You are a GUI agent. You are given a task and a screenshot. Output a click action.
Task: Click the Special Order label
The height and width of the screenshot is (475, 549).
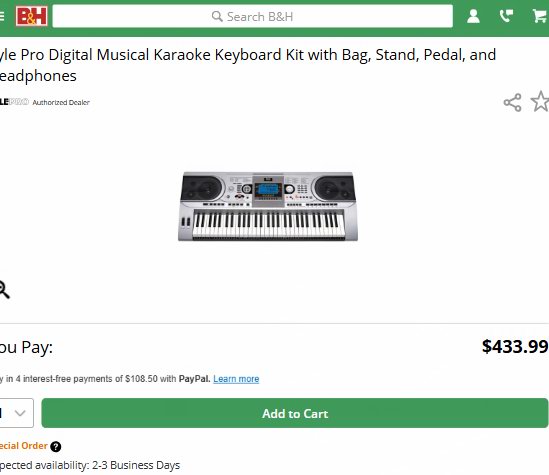(23, 446)
